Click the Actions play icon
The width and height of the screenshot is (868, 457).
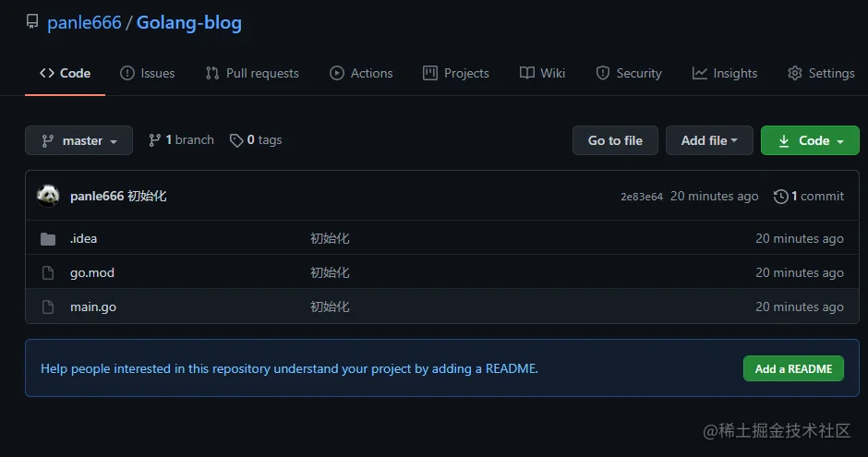pos(336,73)
